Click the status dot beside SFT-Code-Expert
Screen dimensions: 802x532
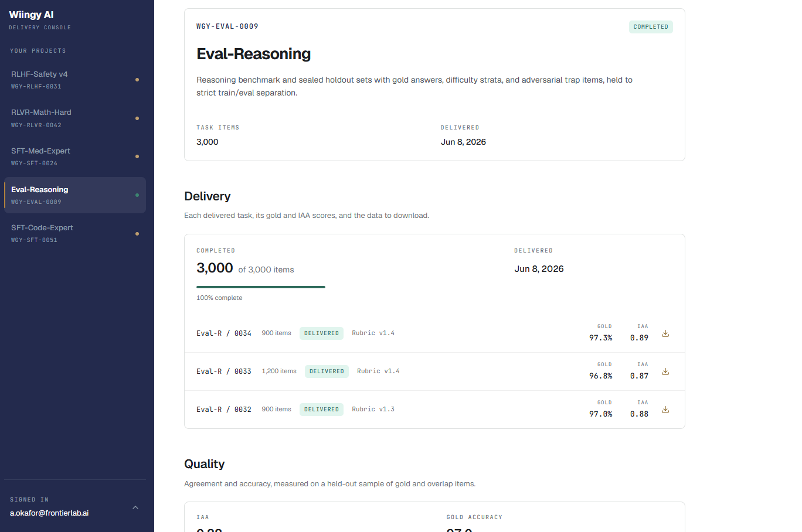137,234
